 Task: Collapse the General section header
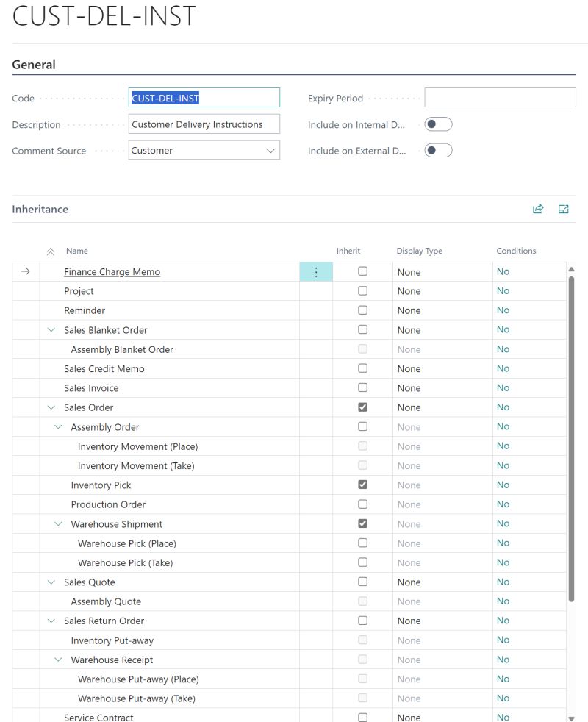coord(33,65)
